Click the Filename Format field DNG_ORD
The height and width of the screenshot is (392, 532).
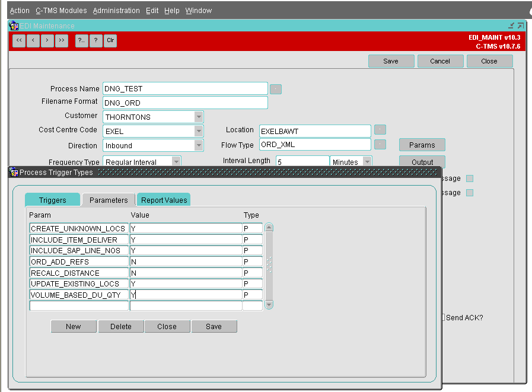(185, 103)
